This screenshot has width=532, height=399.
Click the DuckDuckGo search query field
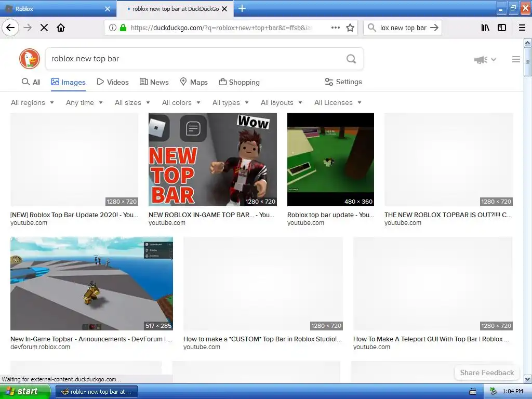[195, 59]
